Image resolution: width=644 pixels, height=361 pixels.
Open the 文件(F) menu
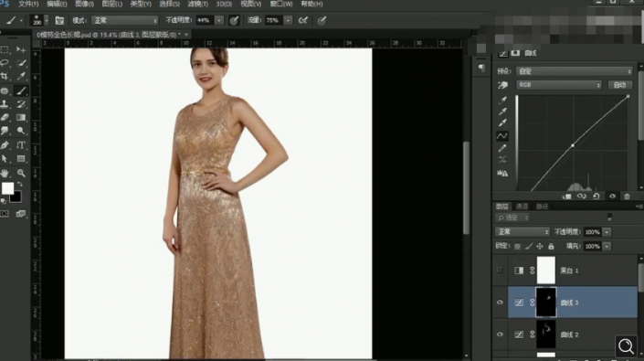tap(28, 4)
